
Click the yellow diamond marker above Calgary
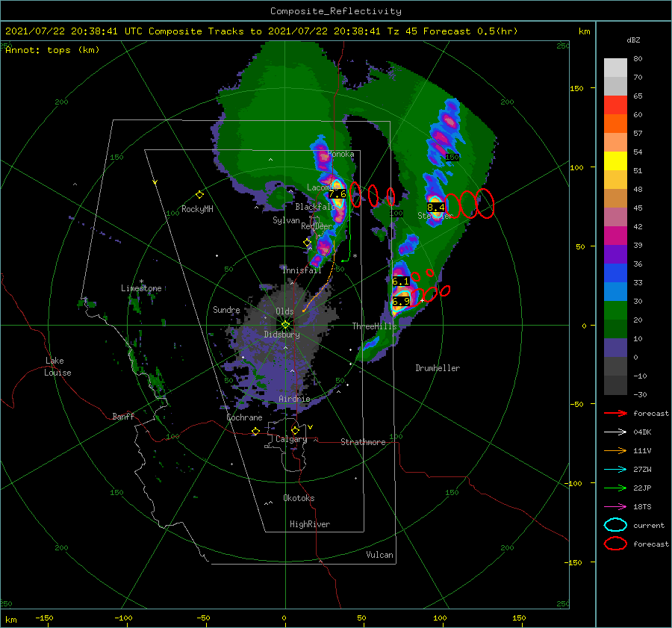click(x=295, y=430)
